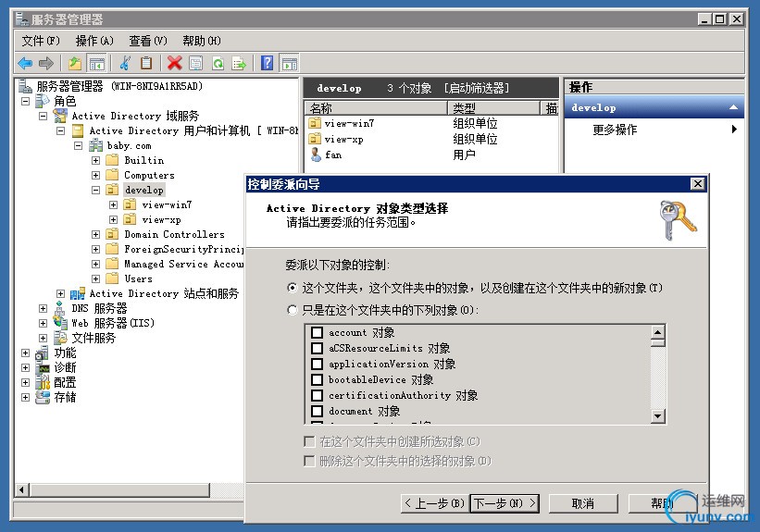The height and width of the screenshot is (532, 760).
Task: Click the Forward arrow toolbar icon
Action: point(46,63)
